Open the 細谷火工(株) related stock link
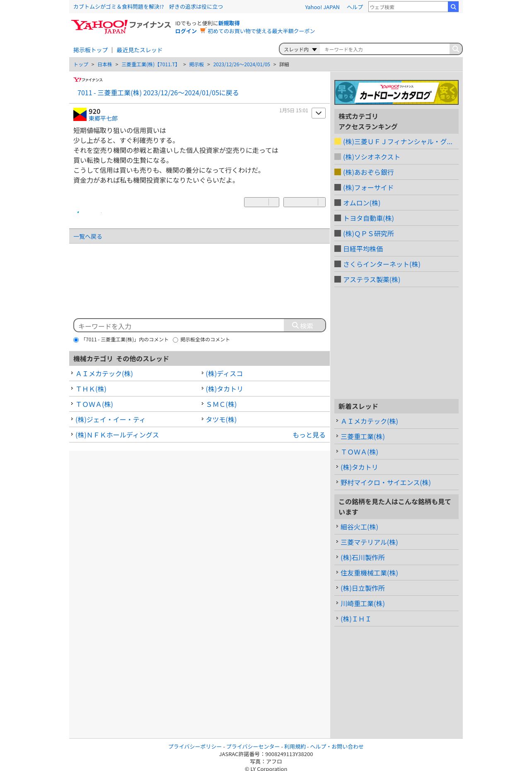Screen dimensions: 532x771 pos(359,527)
